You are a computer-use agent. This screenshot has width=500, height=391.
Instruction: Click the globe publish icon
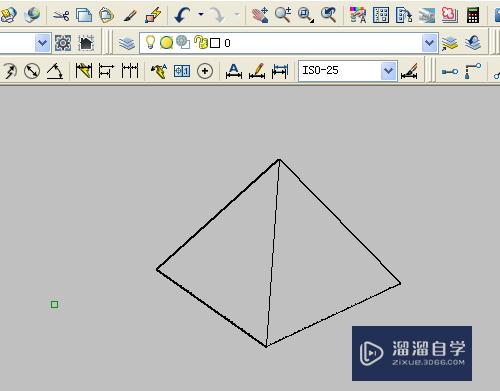point(32,15)
